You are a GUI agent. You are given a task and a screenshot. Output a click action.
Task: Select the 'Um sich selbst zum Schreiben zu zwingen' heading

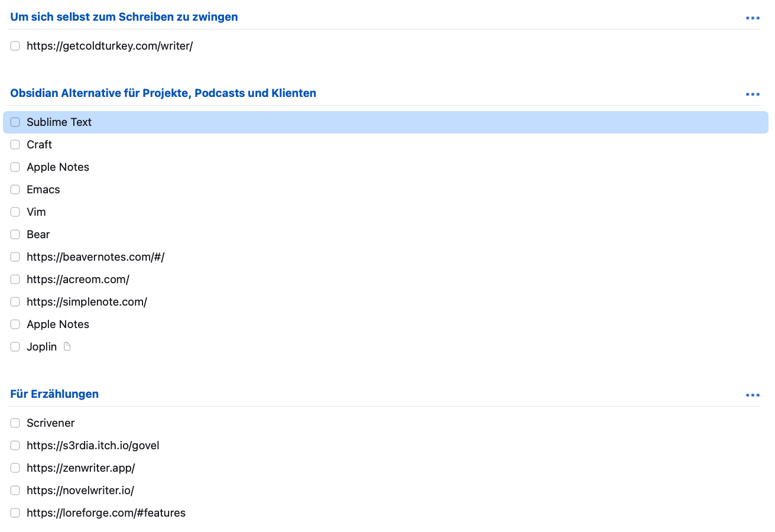124,17
